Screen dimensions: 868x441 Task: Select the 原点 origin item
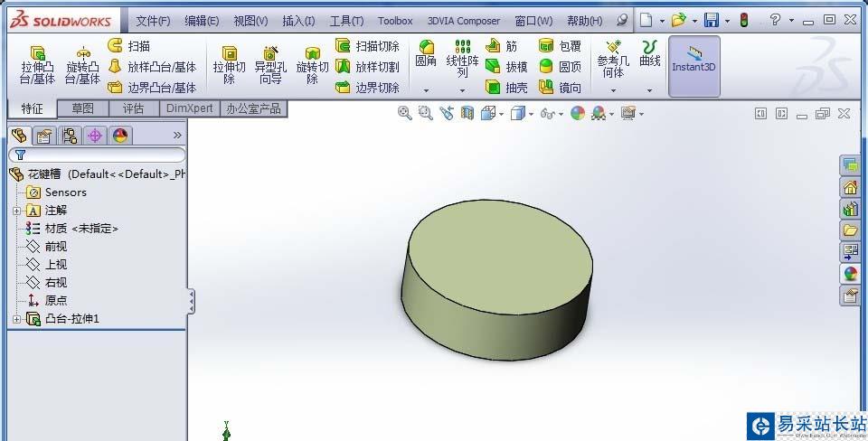(47, 300)
